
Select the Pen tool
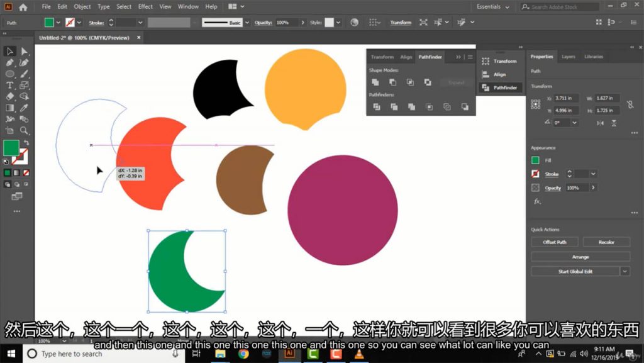[10, 62]
